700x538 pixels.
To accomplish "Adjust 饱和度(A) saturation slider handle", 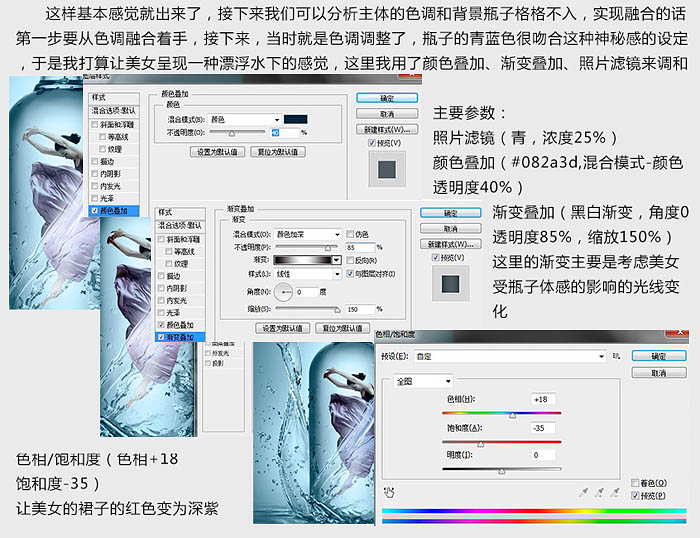I will tap(480, 444).
